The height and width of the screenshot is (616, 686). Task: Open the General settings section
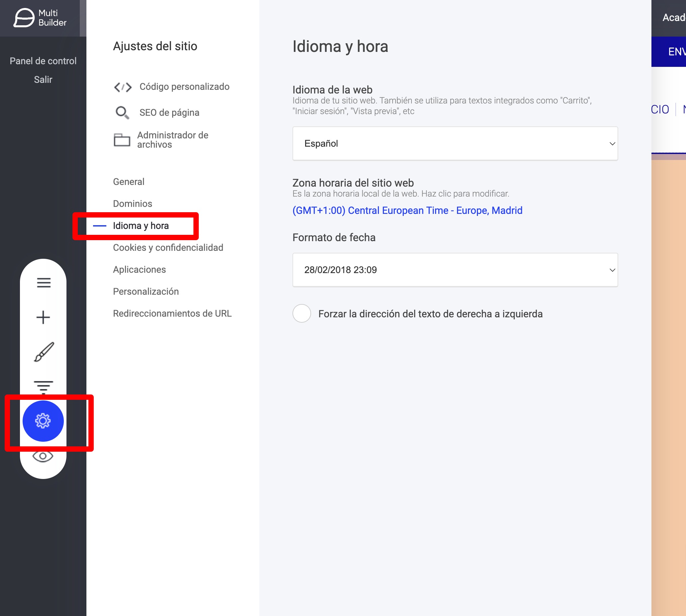[129, 182]
